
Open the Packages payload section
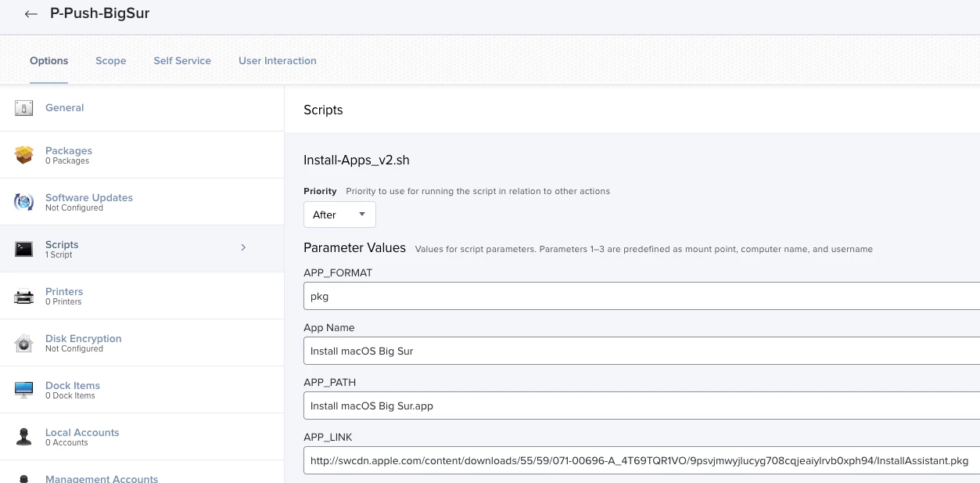[142, 155]
